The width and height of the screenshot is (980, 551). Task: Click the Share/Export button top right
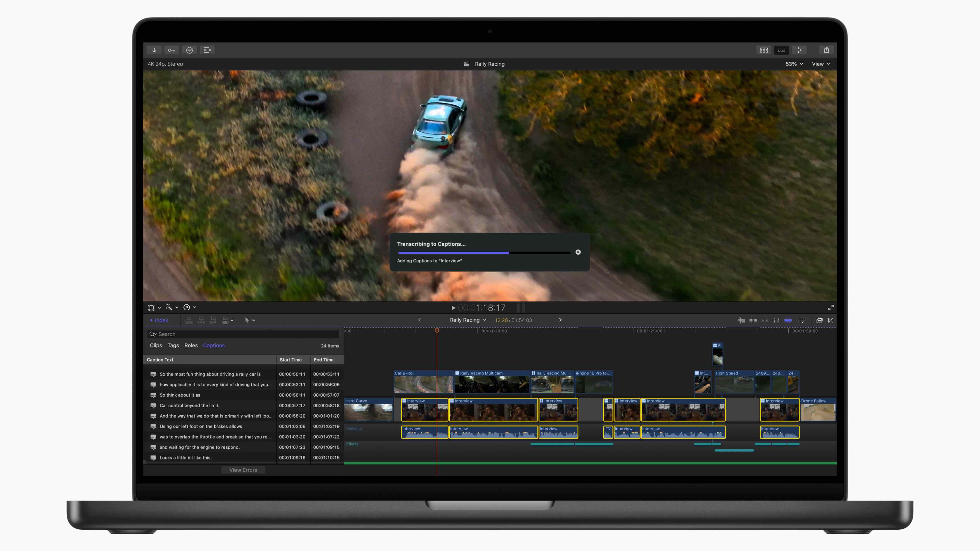(x=827, y=50)
